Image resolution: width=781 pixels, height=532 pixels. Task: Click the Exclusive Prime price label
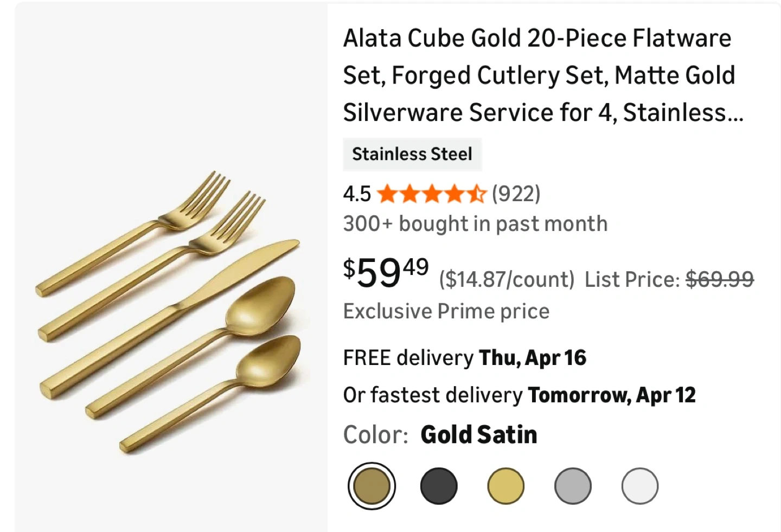(446, 311)
